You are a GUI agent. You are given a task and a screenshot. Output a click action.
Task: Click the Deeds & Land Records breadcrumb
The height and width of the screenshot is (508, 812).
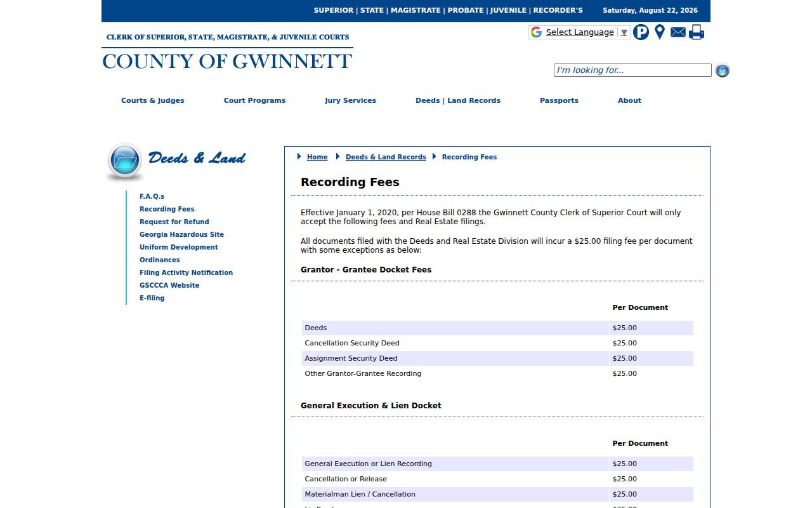tap(386, 157)
